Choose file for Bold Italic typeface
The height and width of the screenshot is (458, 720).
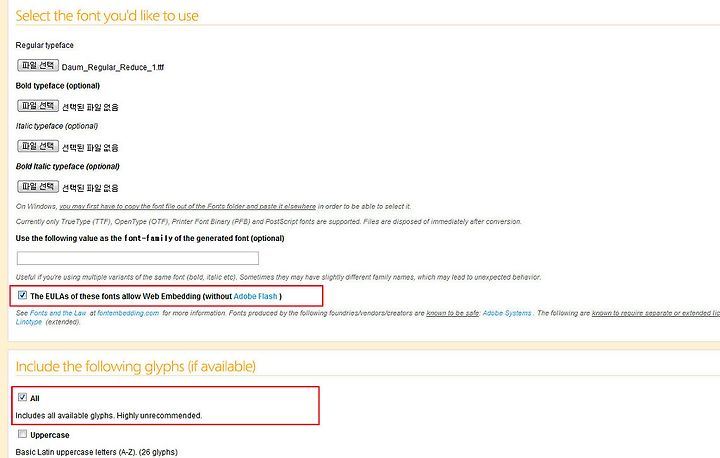pos(38,187)
